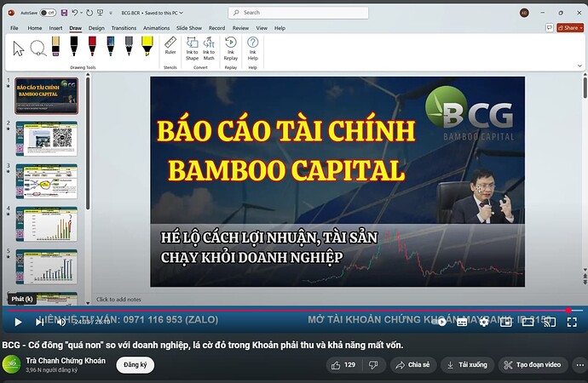This screenshot has height=383, width=588.
Task: Click Tạo đoạn video clip button
Action: [x=533, y=364]
